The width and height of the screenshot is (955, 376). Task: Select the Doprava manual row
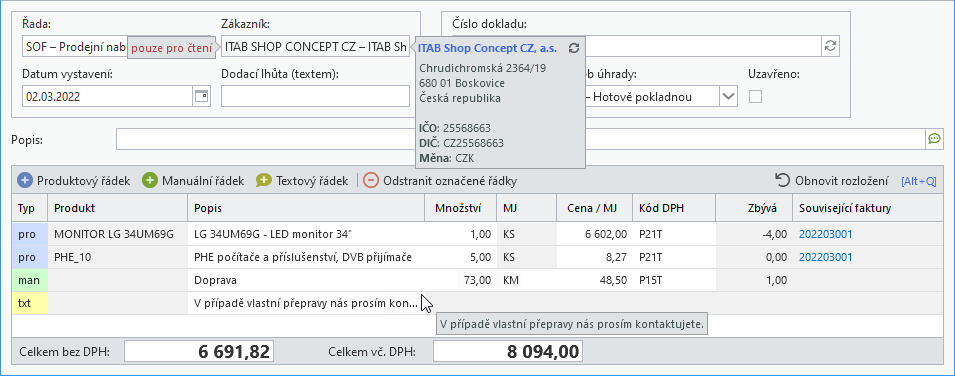(x=477, y=280)
